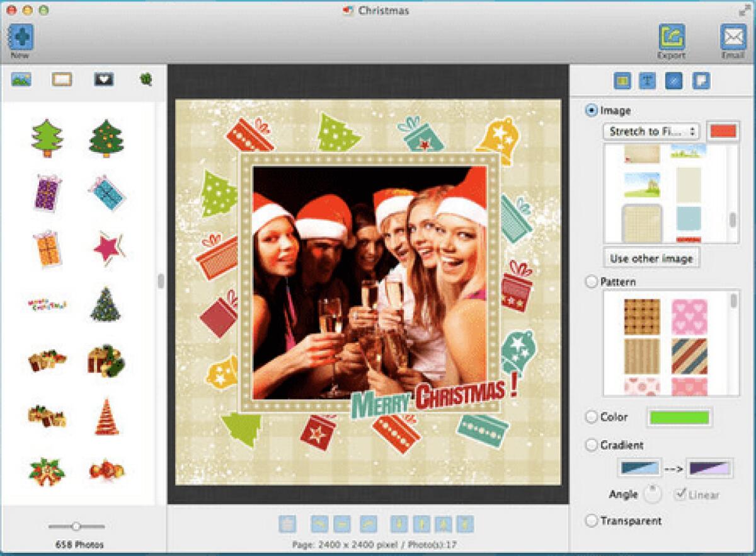The height and width of the screenshot is (556, 756).
Task: Open the Stretch to Fit dropdown
Action: click(x=651, y=132)
